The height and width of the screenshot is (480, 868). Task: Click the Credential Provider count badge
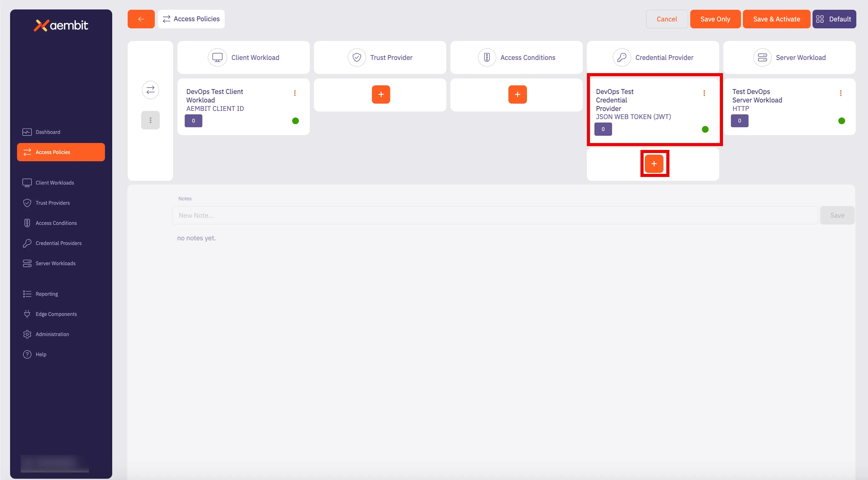(603, 129)
